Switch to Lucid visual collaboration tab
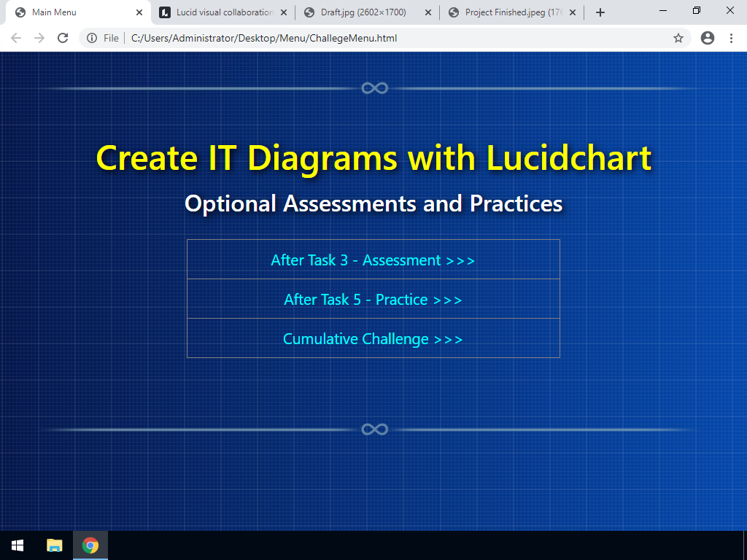Image resolution: width=747 pixels, height=560 pixels. pos(225,12)
